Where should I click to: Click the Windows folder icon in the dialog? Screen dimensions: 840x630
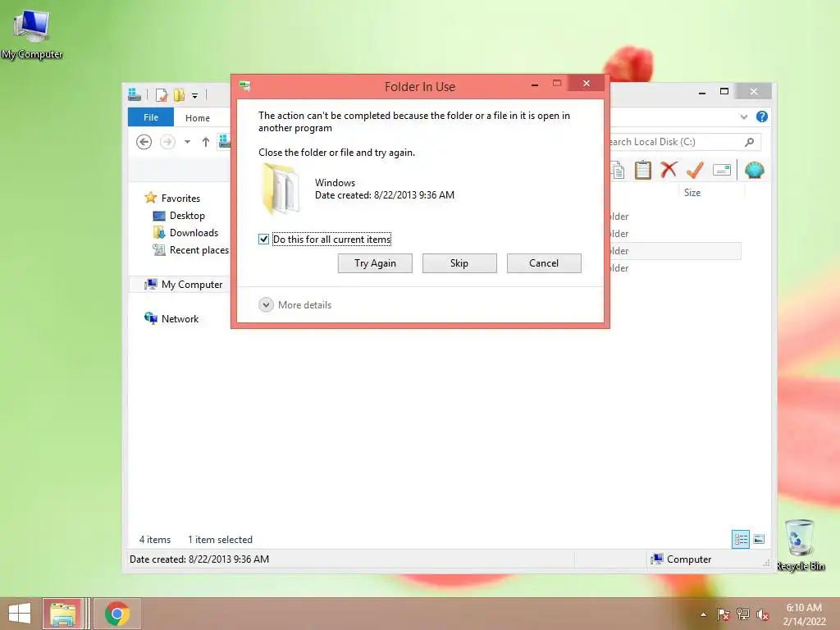(281, 189)
